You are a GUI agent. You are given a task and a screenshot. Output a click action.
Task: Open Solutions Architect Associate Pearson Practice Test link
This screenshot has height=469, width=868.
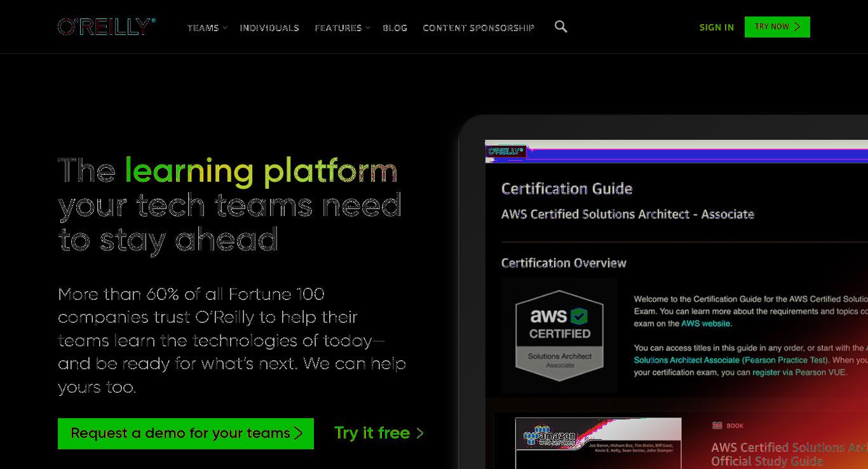pyautogui.click(x=731, y=360)
